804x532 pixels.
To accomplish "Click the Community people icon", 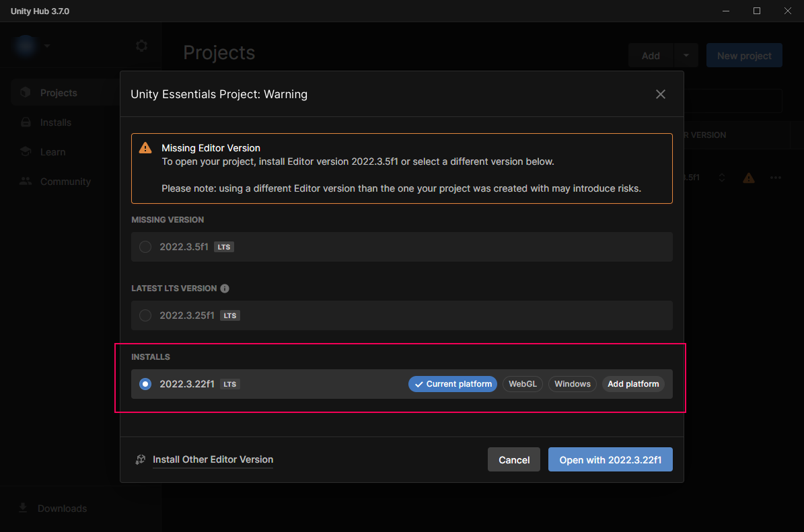I will (26, 182).
